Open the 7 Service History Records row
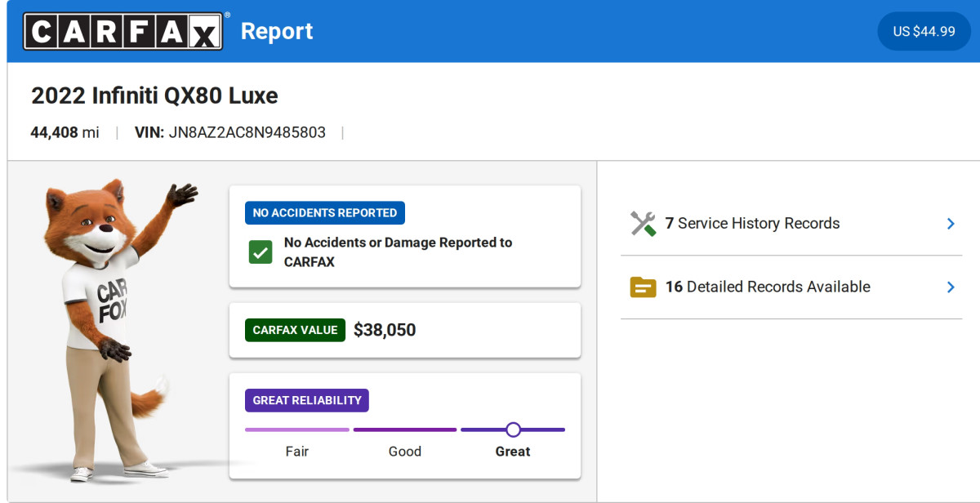980x503 pixels. pos(791,224)
